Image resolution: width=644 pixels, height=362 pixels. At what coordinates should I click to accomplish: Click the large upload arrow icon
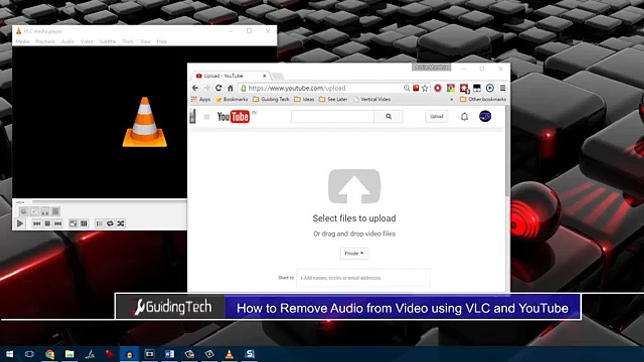pos(354,186)
